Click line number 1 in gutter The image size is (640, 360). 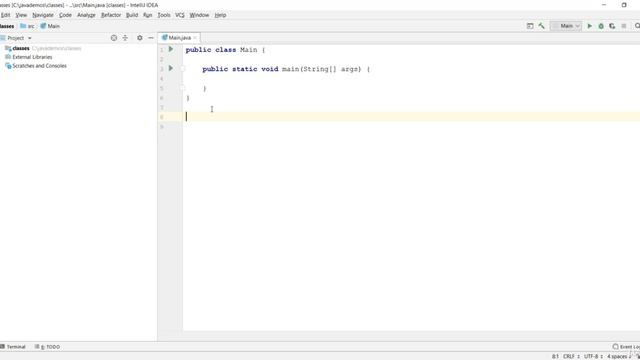pos(162,50)
